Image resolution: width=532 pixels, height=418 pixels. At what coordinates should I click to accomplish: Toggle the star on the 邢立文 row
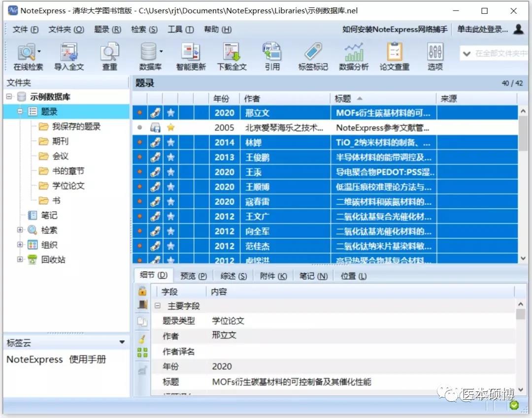pos(170,113)
